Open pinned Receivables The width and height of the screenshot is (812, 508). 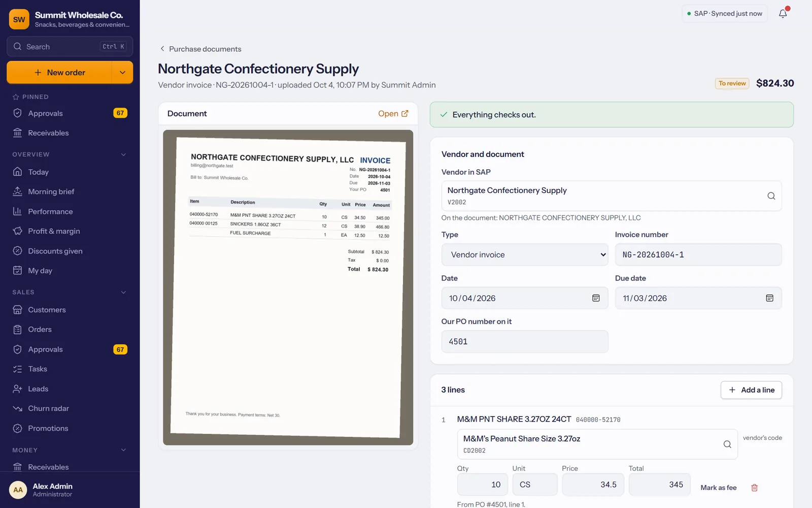point(70,133)
